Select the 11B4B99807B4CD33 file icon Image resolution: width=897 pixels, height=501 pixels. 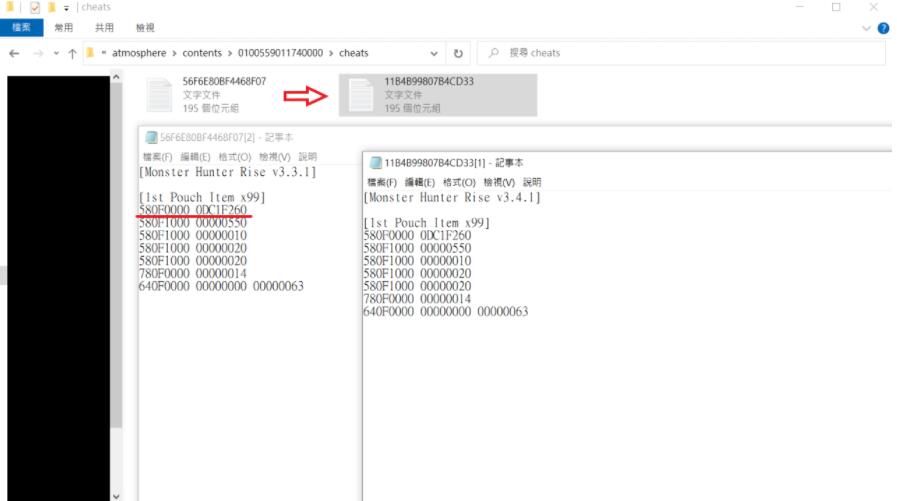pyautogui.click(x=361, y=95)
